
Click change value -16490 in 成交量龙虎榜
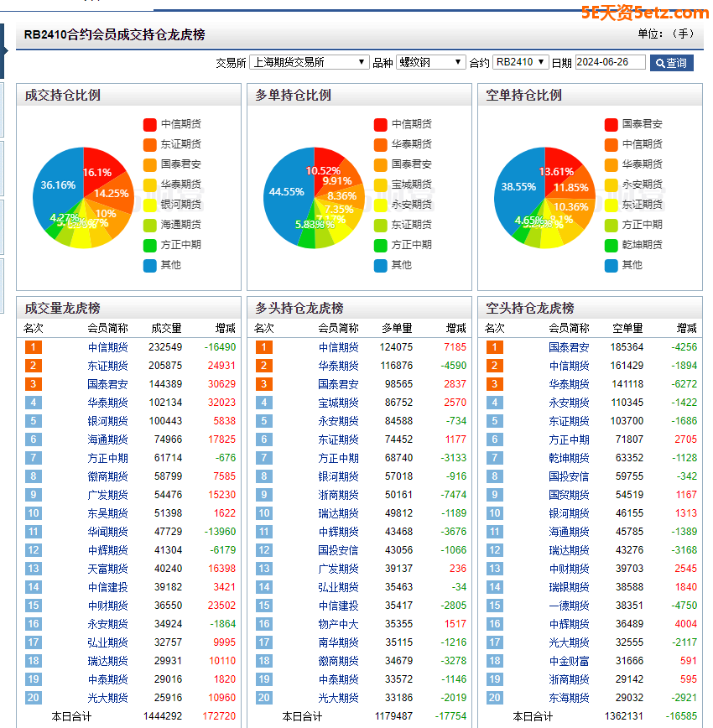tap(220, 347)
